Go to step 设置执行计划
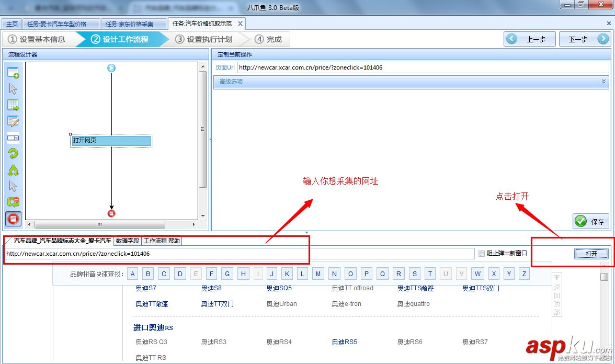 [204, 39]
